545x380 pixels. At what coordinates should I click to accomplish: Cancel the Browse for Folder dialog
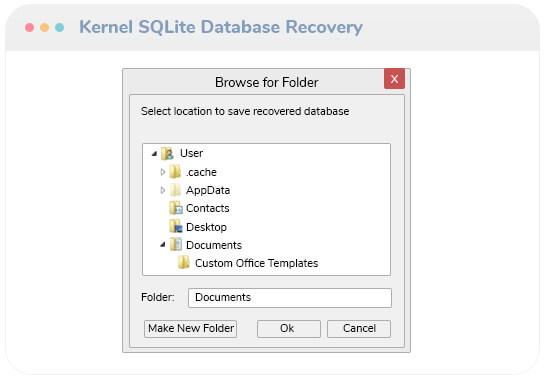tap(359, 329)
